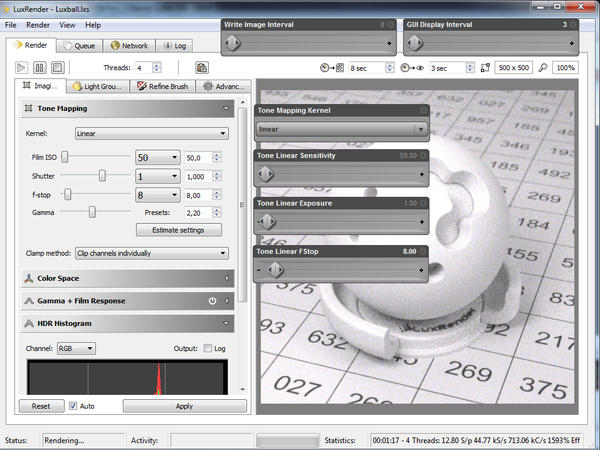Click the Tone Linear F Stop slider knob
Image resolution: width=600 pixels, height=450 pixels.
tap(276, 270)
